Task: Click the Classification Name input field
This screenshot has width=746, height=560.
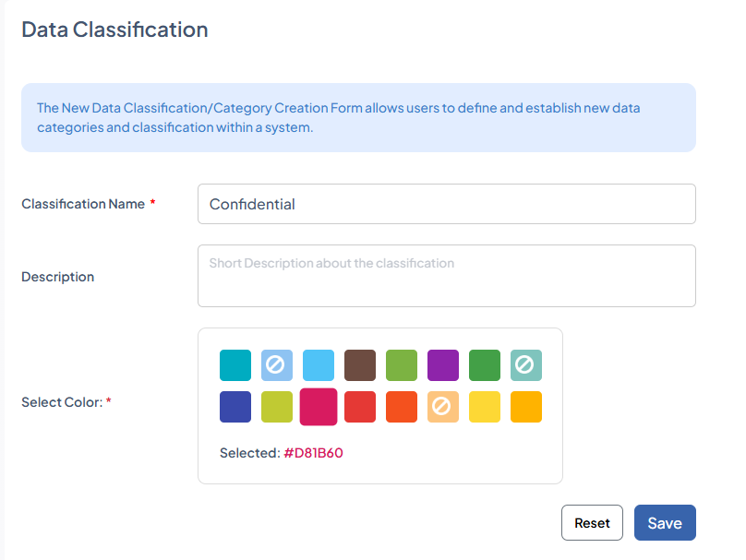Action: tap(446, 203)
